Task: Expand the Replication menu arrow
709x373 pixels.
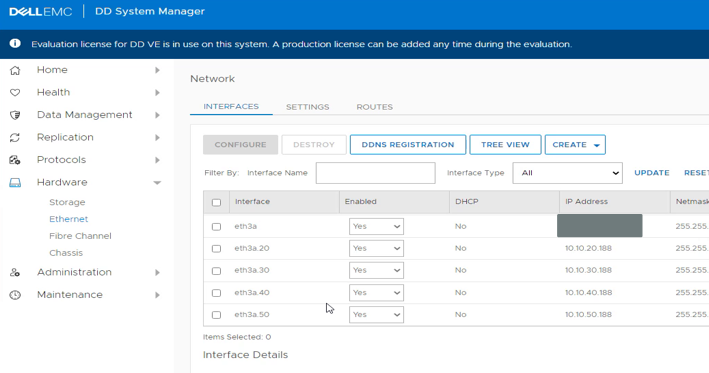Action: point(157,137)
